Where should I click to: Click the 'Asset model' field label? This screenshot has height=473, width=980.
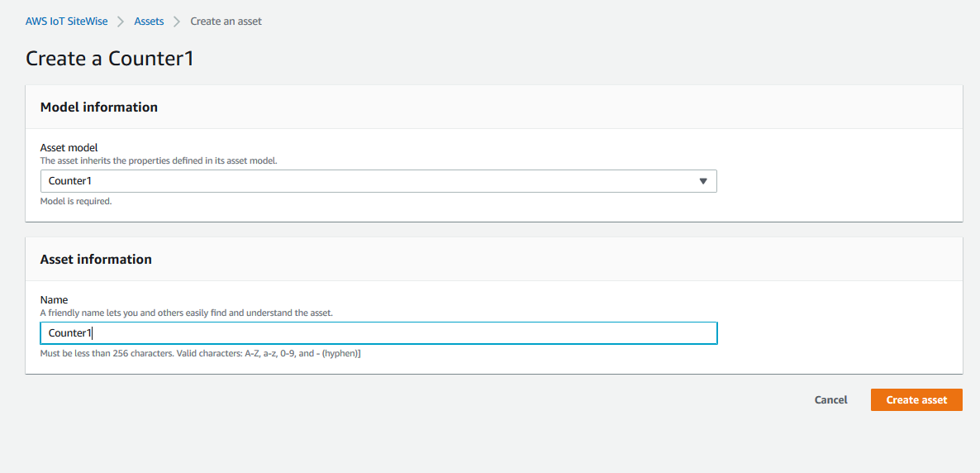69,148
